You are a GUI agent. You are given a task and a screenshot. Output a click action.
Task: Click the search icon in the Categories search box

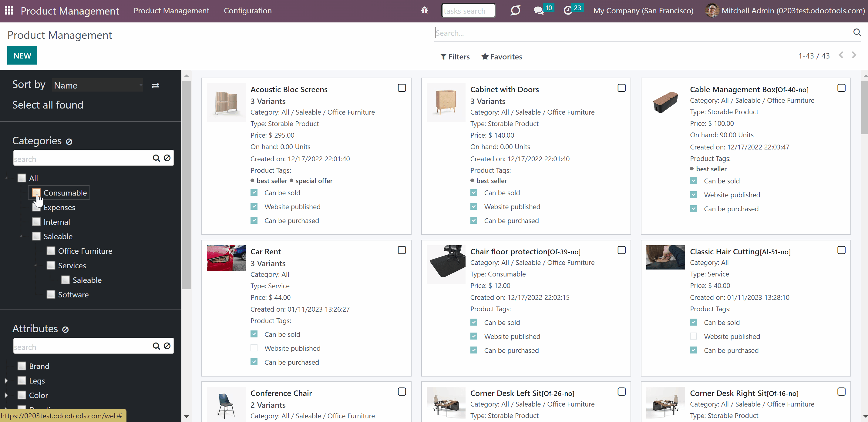click(x=156, y=158)
